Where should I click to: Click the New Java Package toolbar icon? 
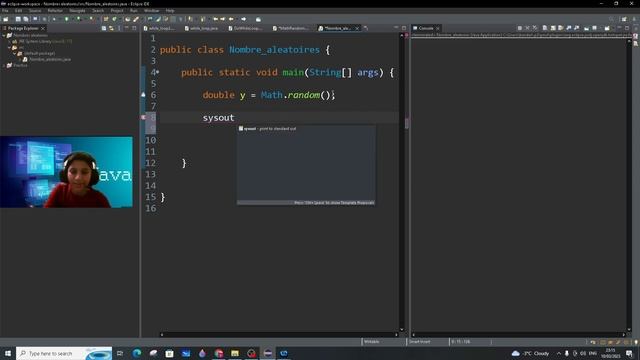[106, 19]
